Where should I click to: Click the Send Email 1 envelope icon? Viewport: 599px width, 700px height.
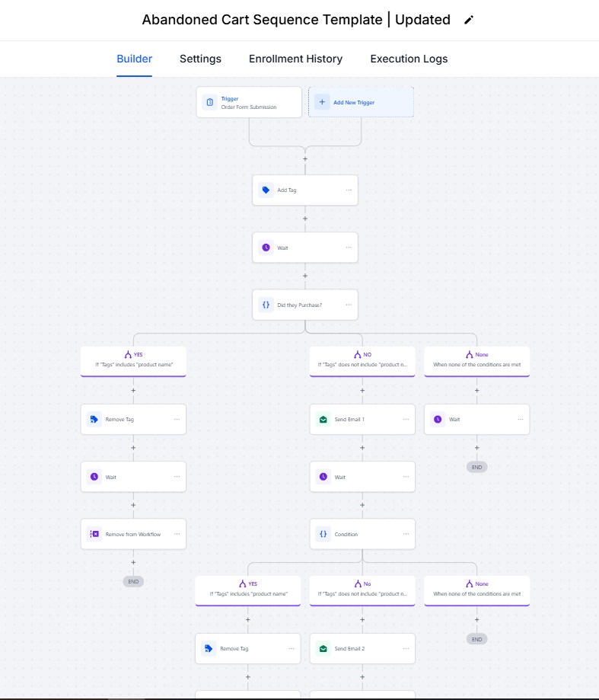[x=323, y=419]
